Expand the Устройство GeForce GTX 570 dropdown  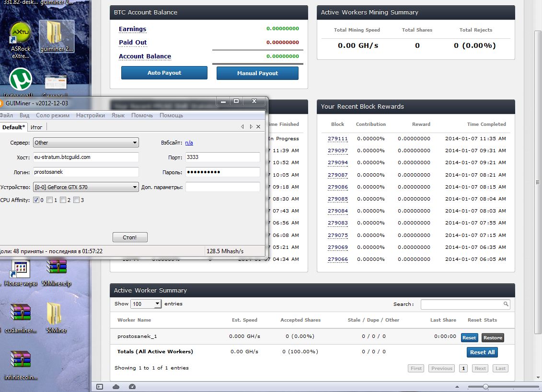pyautogui.click(x=86, y=187)
